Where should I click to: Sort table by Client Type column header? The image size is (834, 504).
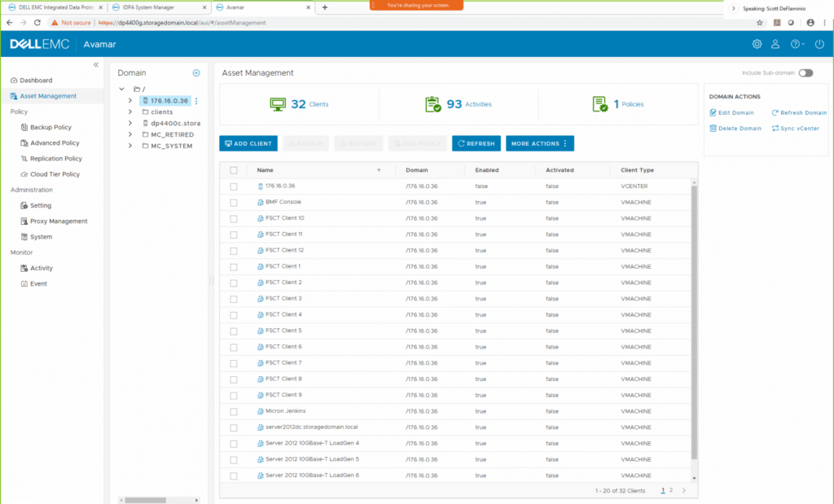tap(637, 170)
